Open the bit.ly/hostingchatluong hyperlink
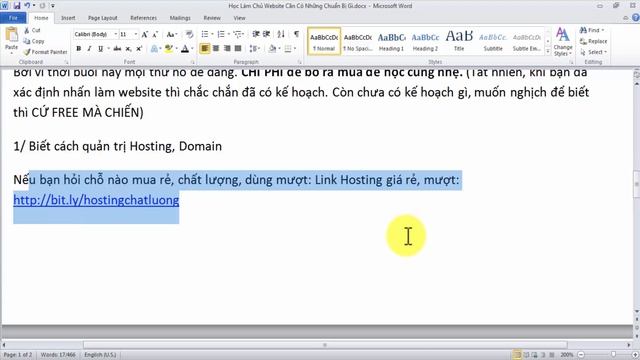The height and width of the screenshot is (360, 640). [96, 200]
